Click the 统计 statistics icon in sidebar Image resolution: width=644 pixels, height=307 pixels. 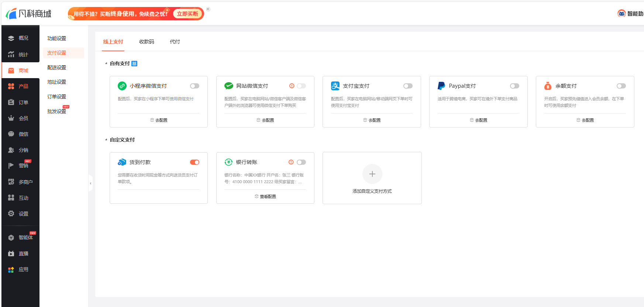click(11, 55)
